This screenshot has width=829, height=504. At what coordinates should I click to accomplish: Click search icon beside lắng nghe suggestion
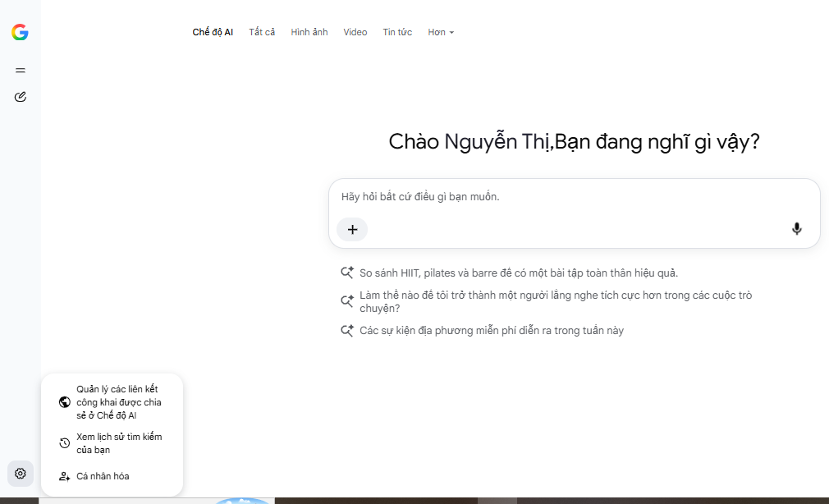[347, 301]
